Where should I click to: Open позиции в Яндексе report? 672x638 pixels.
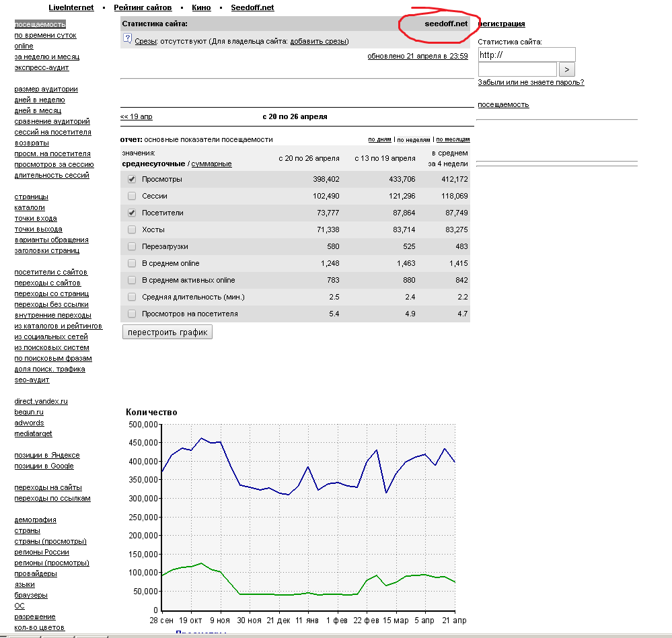point(47,456)
